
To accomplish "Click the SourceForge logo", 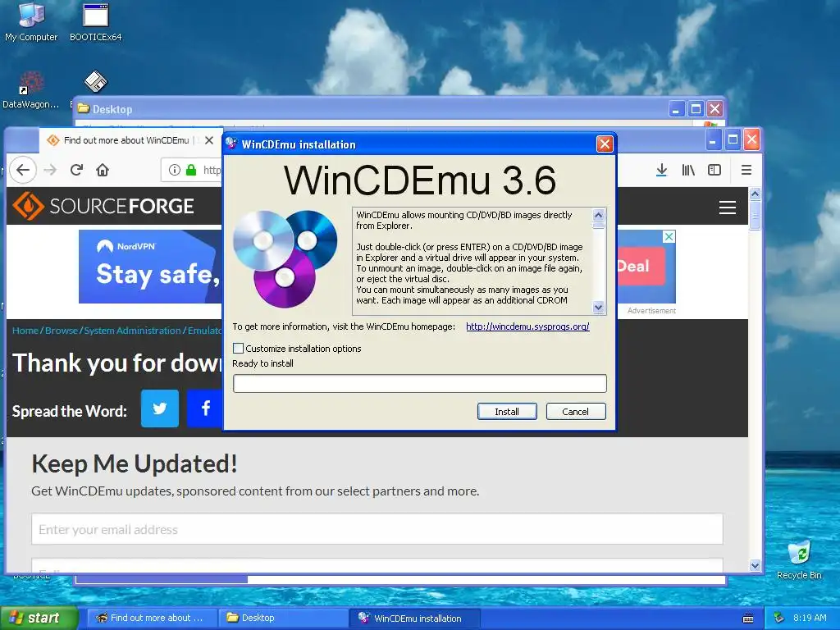I will (x=103, y=206).
